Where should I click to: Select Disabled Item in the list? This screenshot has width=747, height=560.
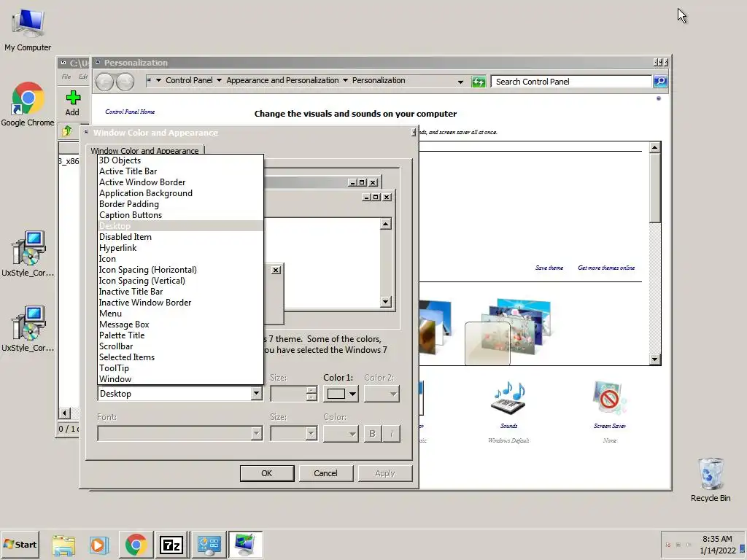pyautogui.click(x=180, y=237)
